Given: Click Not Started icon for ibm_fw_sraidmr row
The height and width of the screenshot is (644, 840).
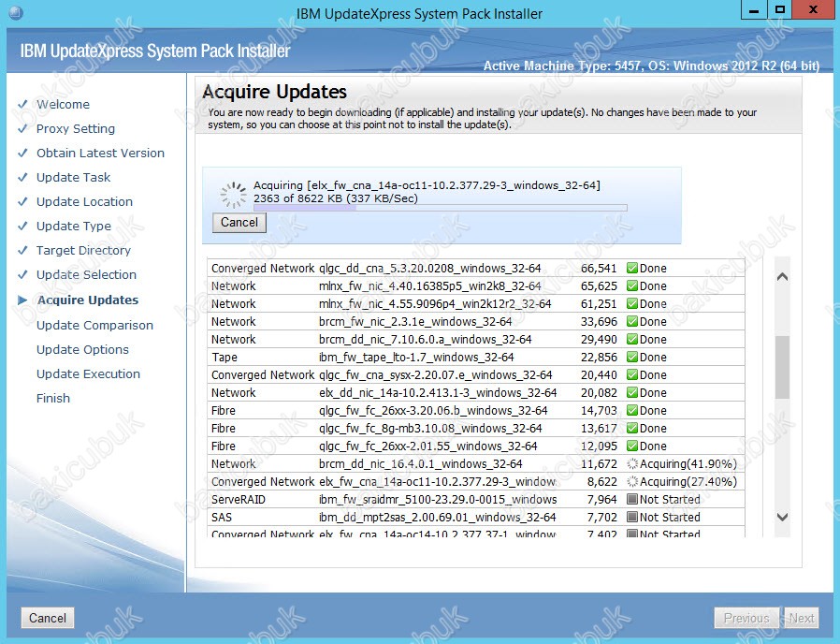Looking at the screenshot, I should (632, 499).
